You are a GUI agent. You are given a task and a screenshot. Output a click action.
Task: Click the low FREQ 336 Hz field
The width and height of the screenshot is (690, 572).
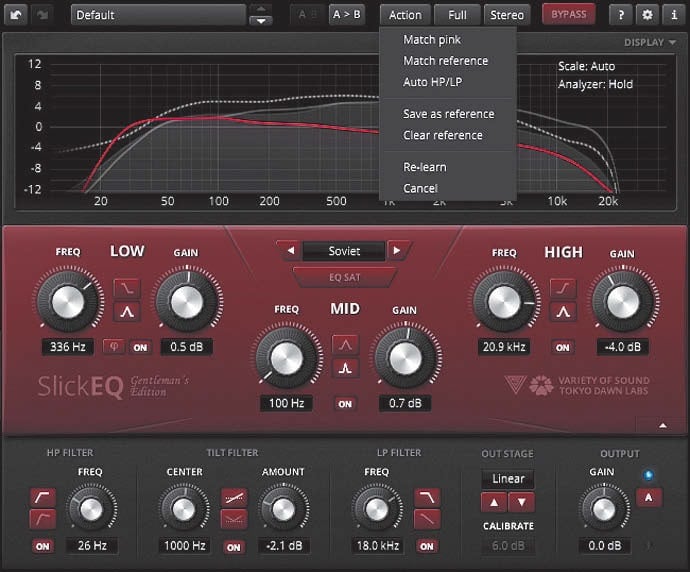point(68,347)
